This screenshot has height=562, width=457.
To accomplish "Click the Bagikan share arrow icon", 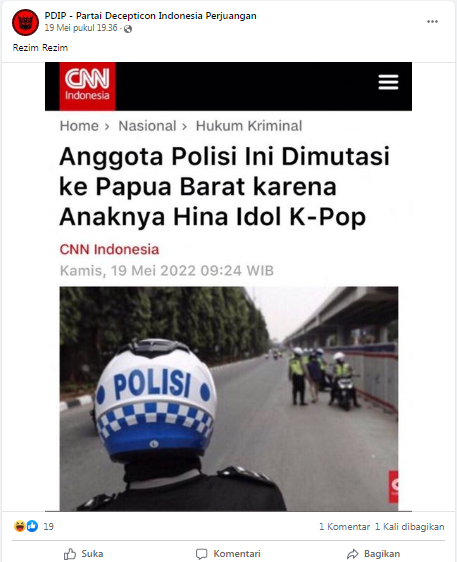I will (x=353, y=554).
